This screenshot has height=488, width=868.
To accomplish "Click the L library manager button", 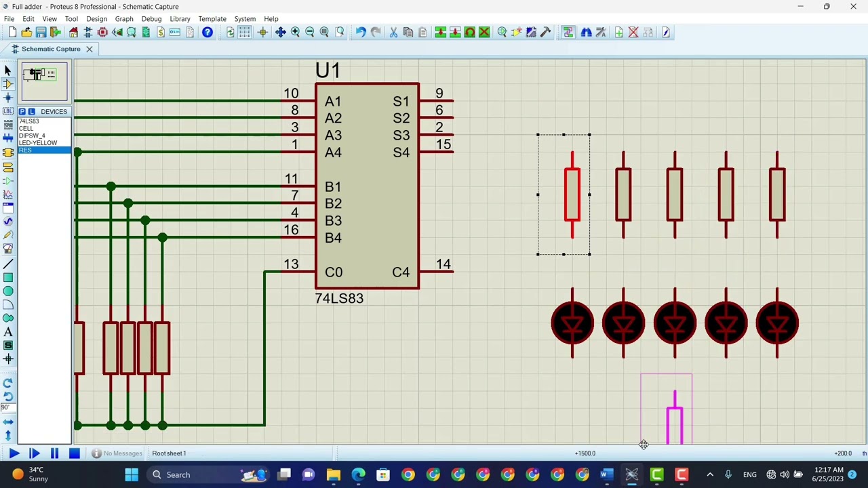I will click(x=32, y=111).
